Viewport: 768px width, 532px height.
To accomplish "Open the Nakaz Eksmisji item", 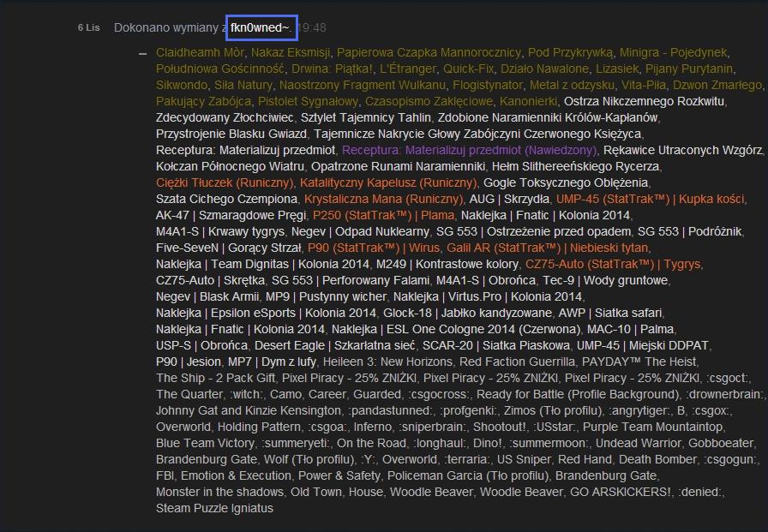I will click(291, 52).
